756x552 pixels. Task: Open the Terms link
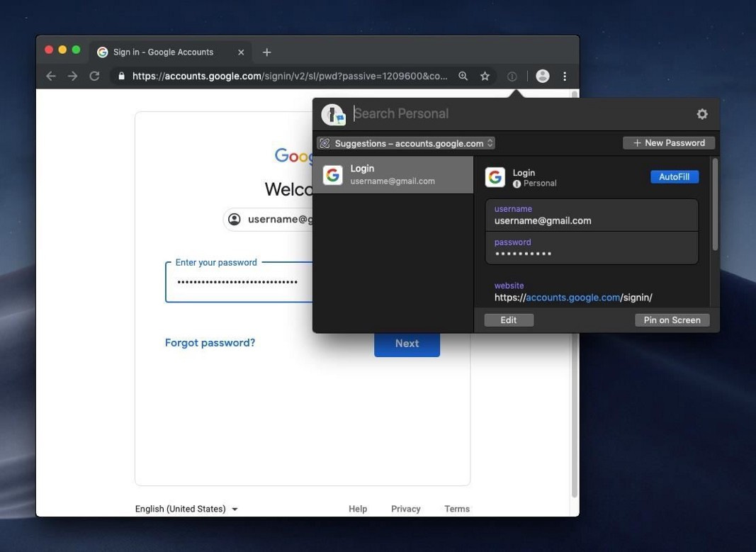(x=456, y=509)
